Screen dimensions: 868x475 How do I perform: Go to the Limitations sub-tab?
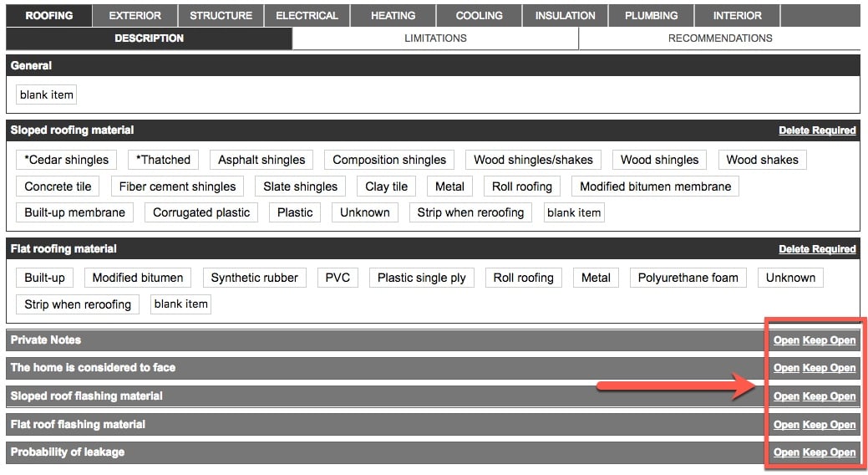pos(435,38)
